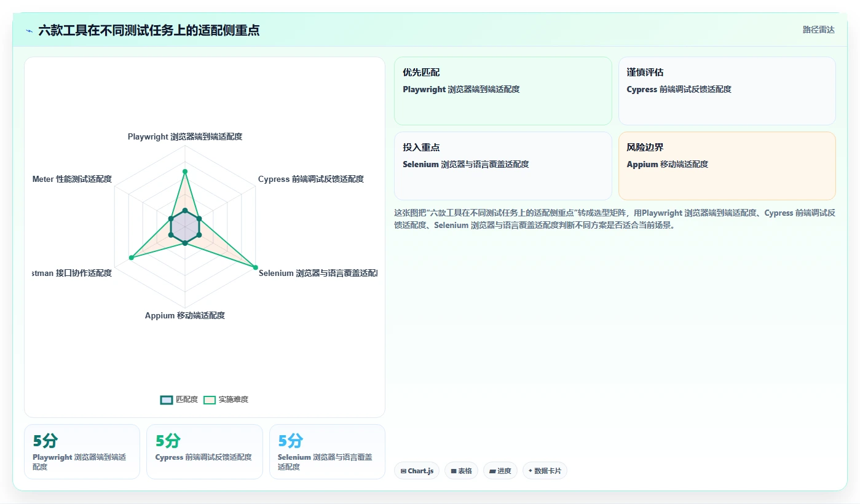Click the green 5分 Cypress score card

[205, 451]
